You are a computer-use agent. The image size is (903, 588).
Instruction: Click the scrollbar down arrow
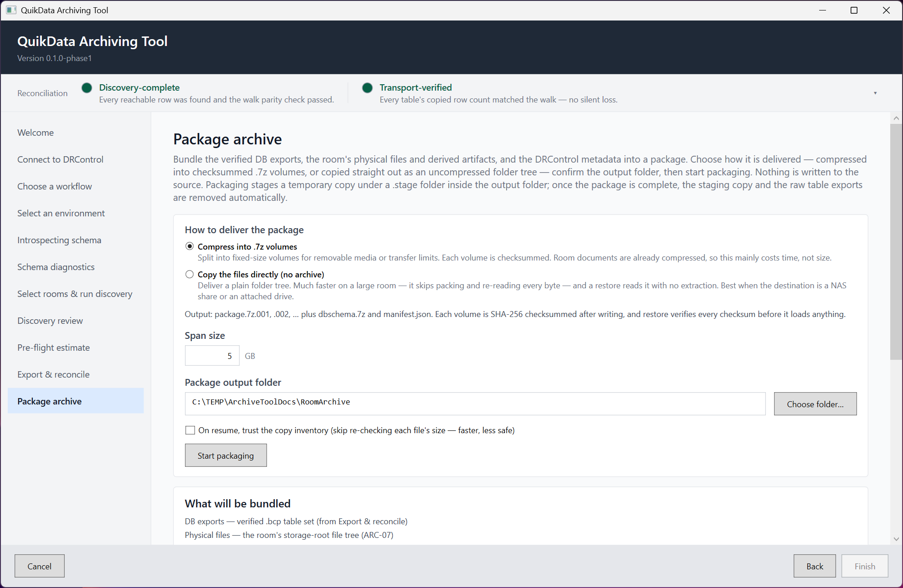pos(896,539)
